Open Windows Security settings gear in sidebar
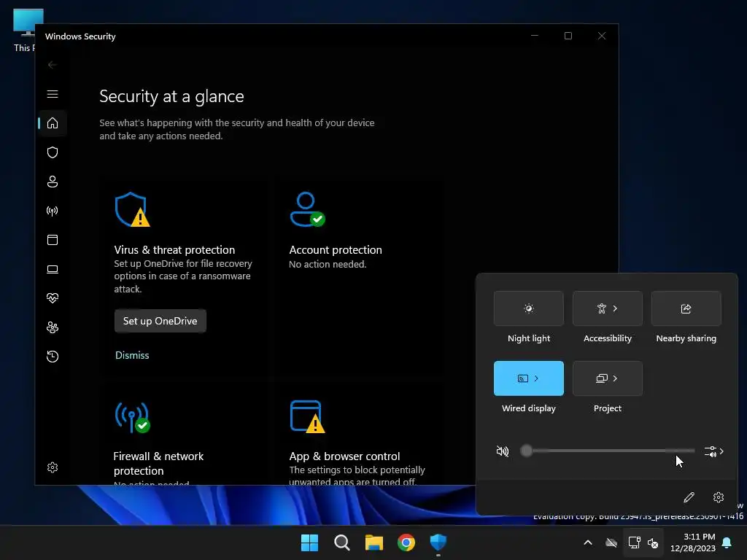747x560 pixels. coord(53,467)
